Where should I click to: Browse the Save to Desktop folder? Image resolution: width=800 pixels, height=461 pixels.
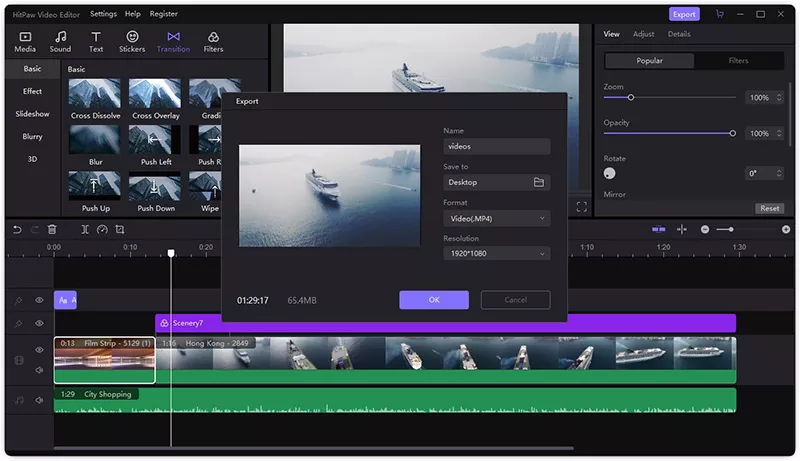[x=538, y=182]
